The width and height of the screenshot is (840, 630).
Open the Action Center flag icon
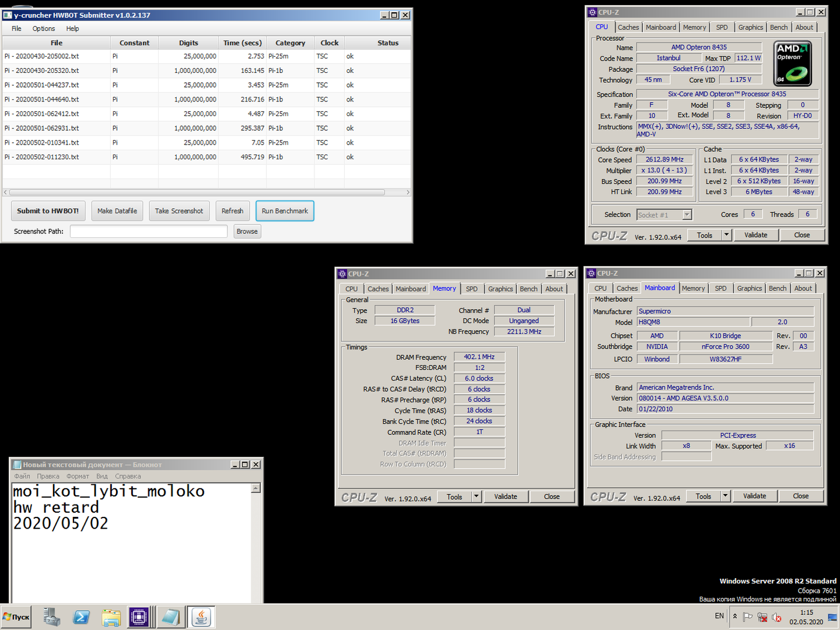(748, 617)
